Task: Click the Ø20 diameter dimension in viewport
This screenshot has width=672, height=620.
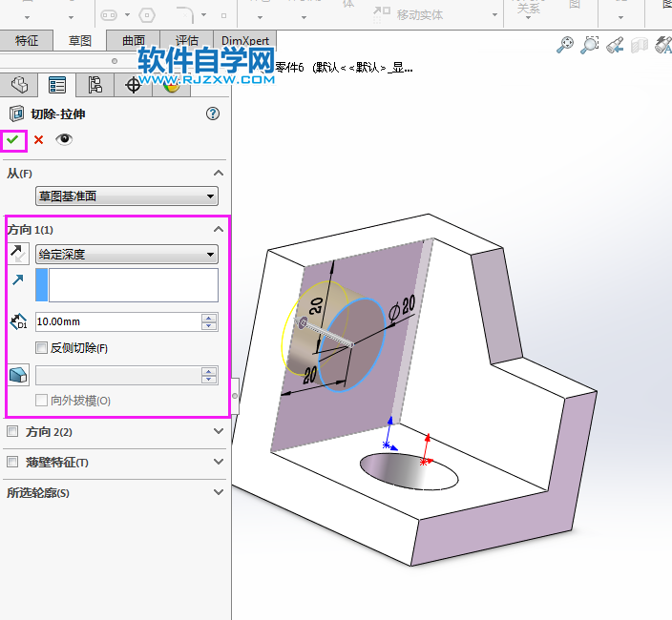Action: [x=402, y=308]
